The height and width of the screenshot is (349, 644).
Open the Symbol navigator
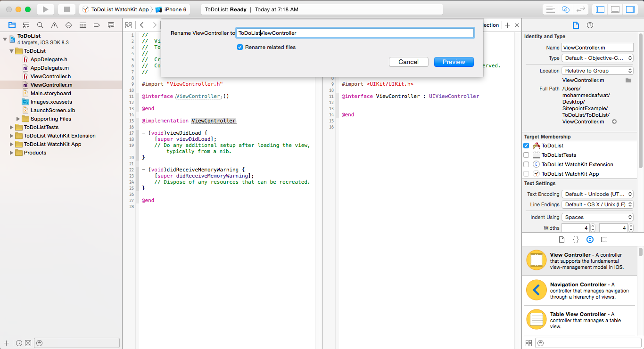26,25
